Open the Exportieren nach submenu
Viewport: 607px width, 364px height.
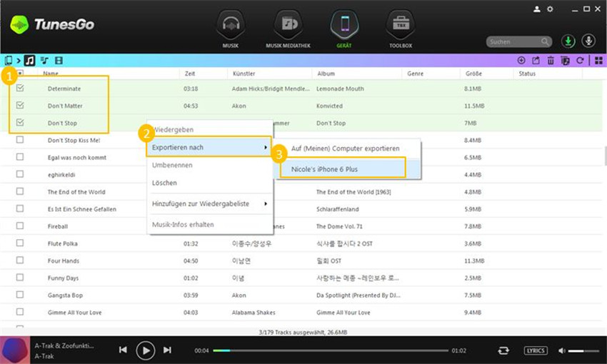[x=209, y=147]
